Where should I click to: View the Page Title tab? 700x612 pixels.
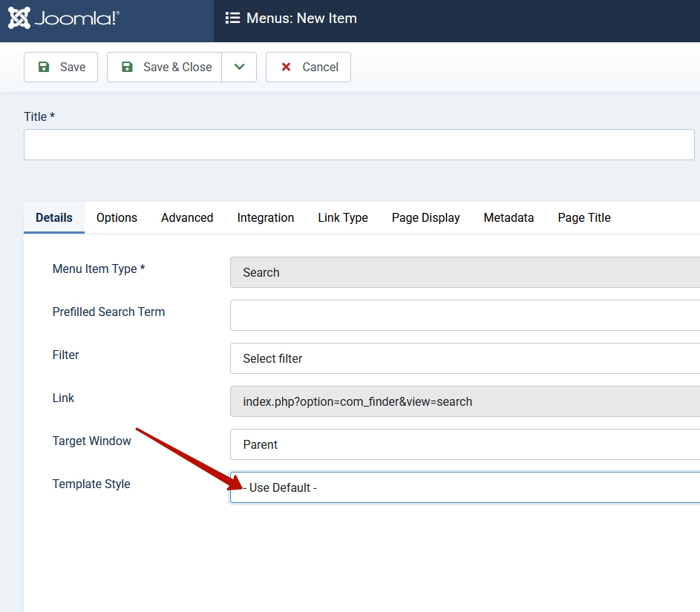[x=584, y=217]
